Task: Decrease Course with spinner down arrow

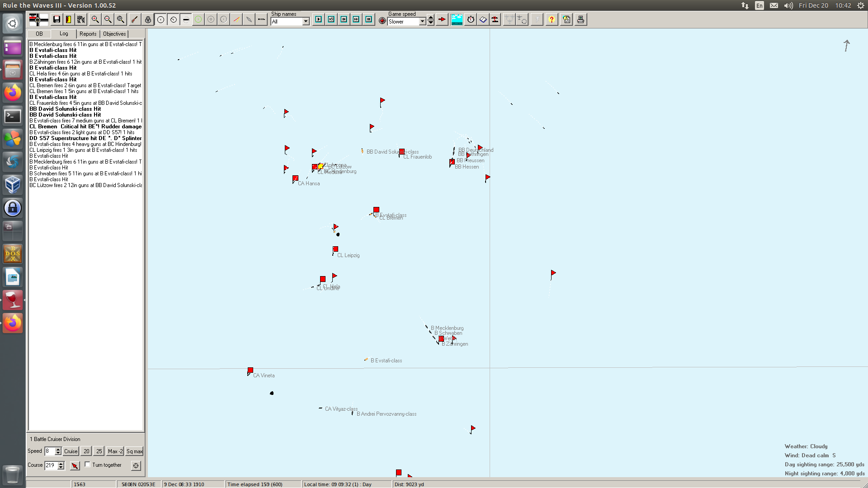Action: (x=61, y=467)
